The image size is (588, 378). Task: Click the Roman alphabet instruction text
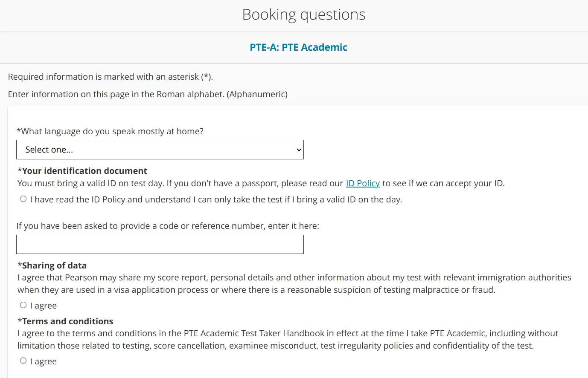click(148, 94)
